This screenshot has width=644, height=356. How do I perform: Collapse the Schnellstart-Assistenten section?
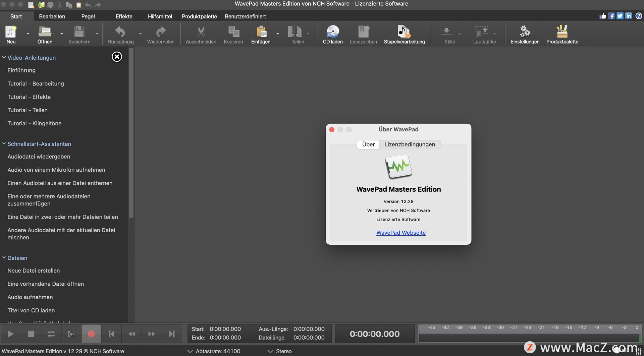point(4,144)
